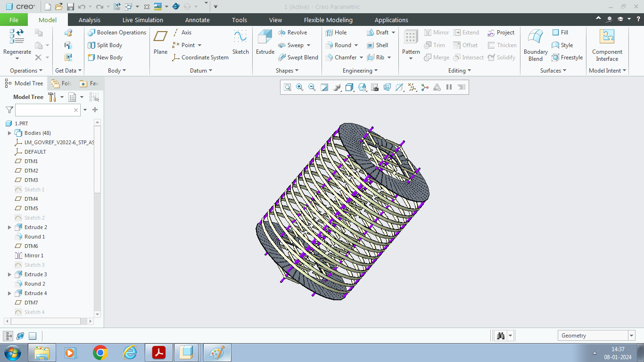The height and width of the screenshot is (362, 644).
Task: Toggle Datum Display Filters
Action: pyautogui.click(x=413, y=87)
